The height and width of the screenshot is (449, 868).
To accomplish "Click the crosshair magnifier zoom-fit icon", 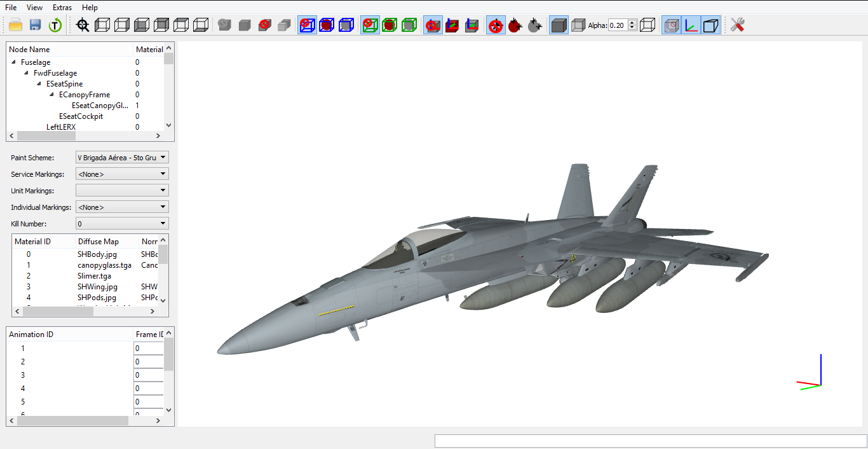I will 83,25.
